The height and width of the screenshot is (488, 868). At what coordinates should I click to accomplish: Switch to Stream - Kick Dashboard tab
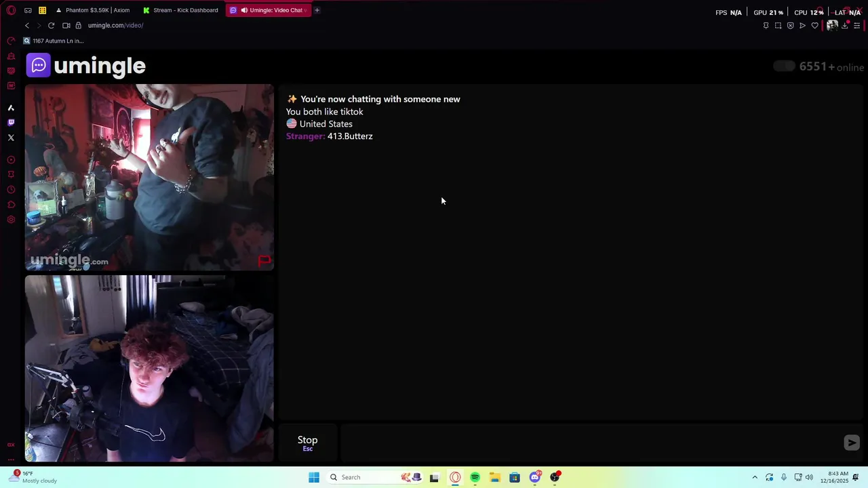pyautogui.click(x=181, y=10)
